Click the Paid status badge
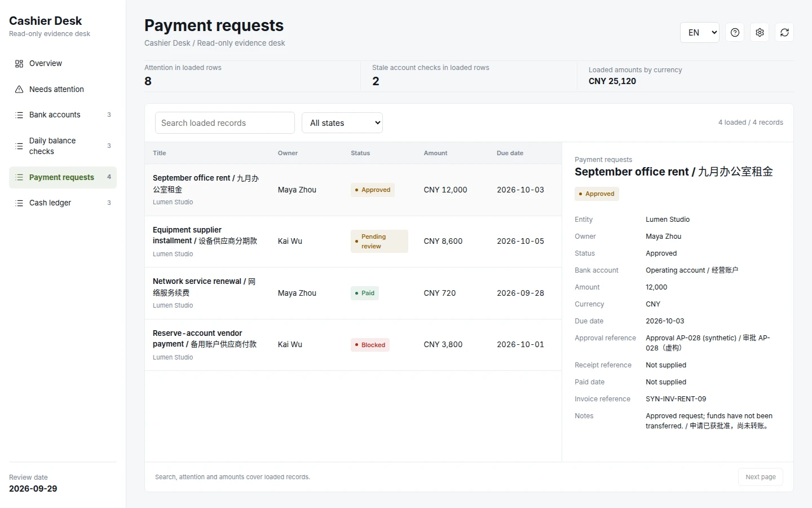This screenshot has height=508, width=812. [364, 294]
